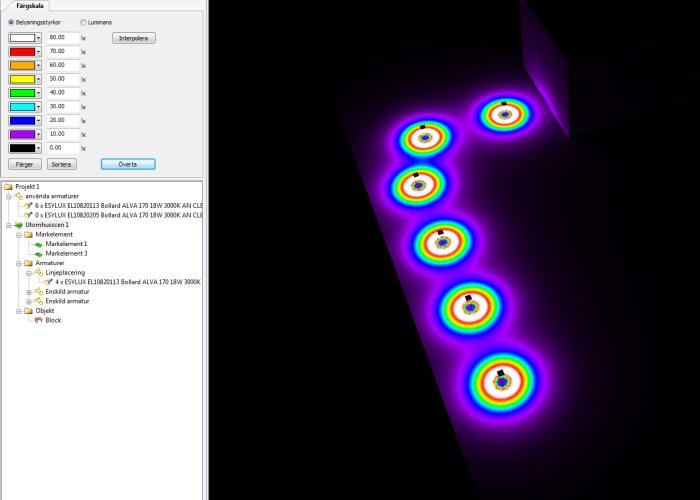Viewport: 700px width, 500px height.
Task: Open the green color dropdown arrow
Action: point(38,93)
